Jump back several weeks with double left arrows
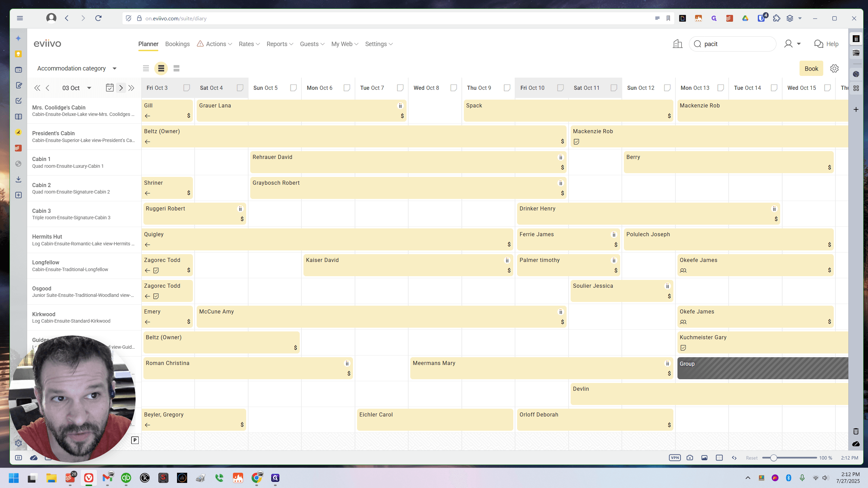The width and height of the screenshot is (868, 488). (37, 88)
